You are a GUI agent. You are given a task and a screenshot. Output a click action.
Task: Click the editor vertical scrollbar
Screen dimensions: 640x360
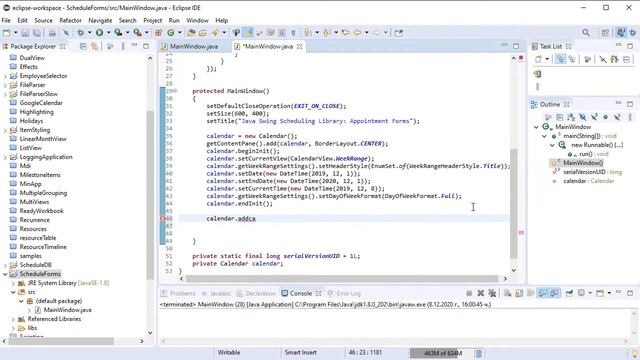tap(514, 203)
